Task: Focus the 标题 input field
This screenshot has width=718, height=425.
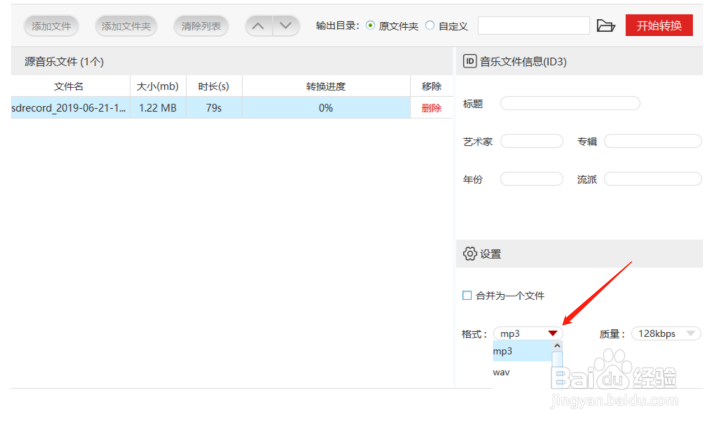Action: 570,103
